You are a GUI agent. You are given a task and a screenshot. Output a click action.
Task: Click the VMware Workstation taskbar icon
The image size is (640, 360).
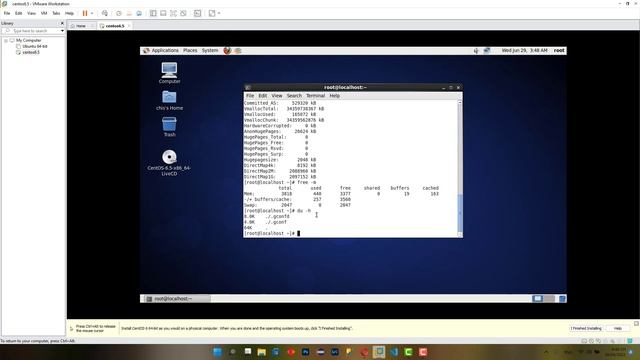pos(379,352)
